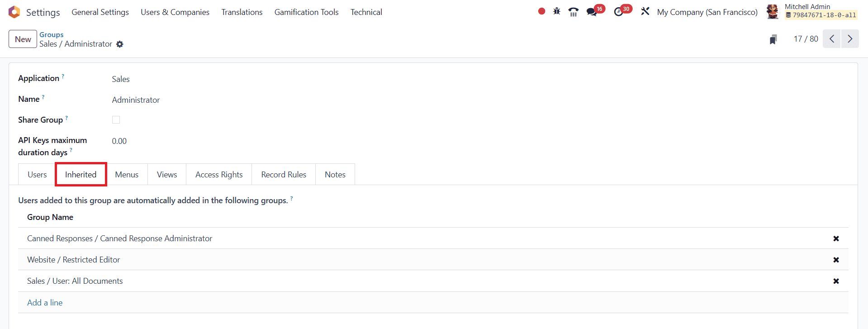Click the API Keys duration 0.00 field
The image size is (868, 329).
(119, 141)
